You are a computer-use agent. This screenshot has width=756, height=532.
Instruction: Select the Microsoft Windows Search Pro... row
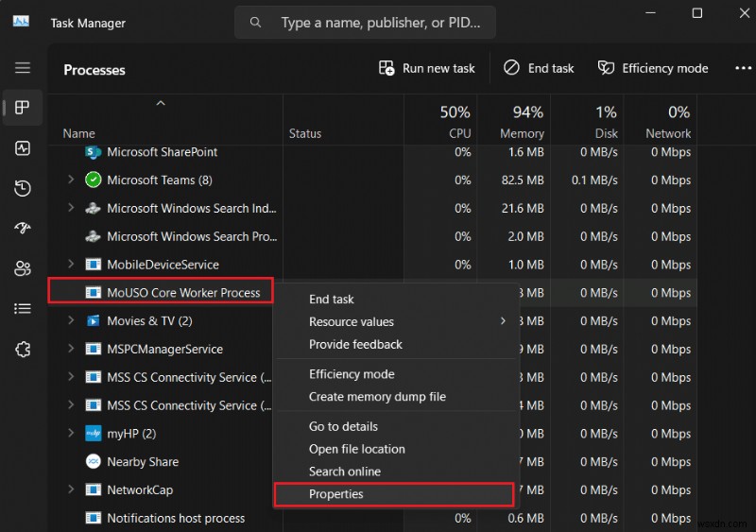(372, 236)
